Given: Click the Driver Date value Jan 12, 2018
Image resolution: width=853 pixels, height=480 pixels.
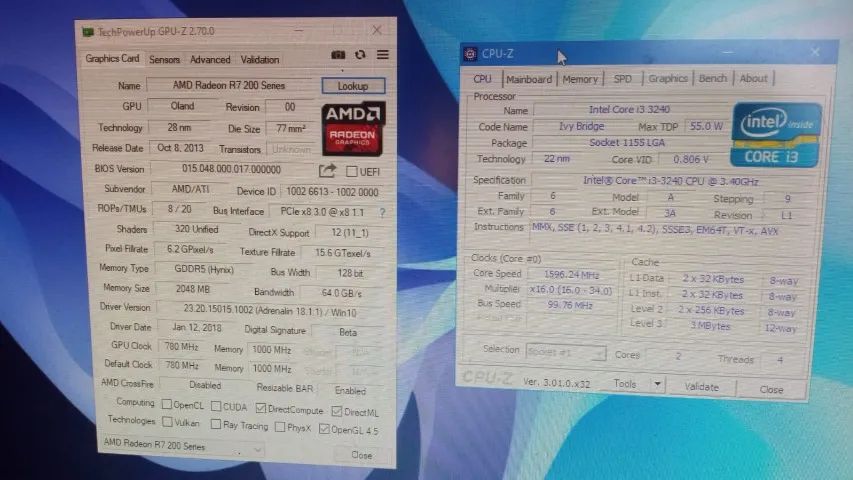Looking at the screenshot, I should [x=196, y=328].
